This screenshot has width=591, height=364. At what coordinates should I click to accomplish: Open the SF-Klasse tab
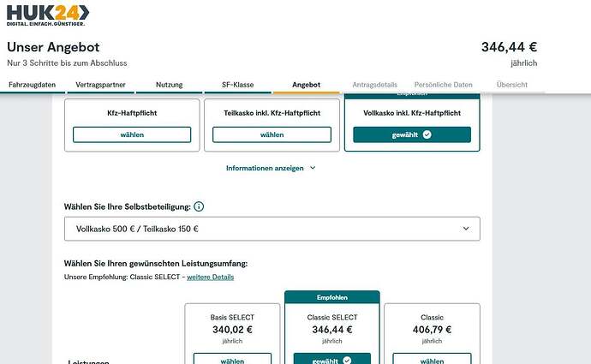(x=238, y=85)
